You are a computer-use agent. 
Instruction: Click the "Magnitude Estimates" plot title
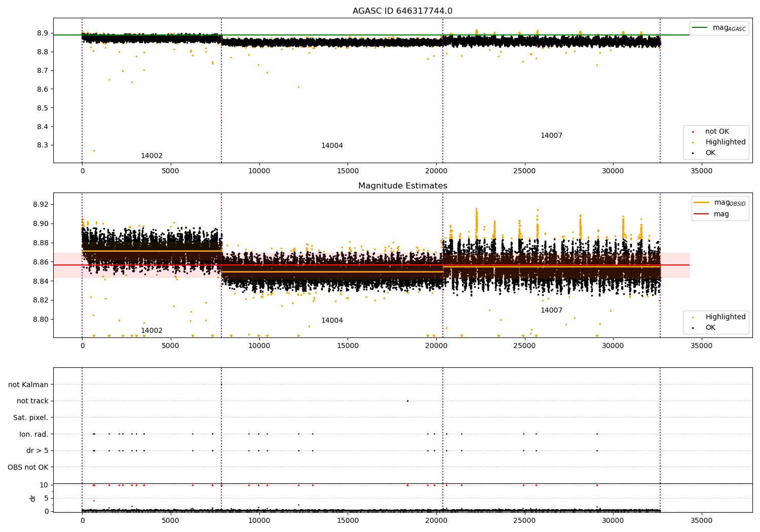402,186
